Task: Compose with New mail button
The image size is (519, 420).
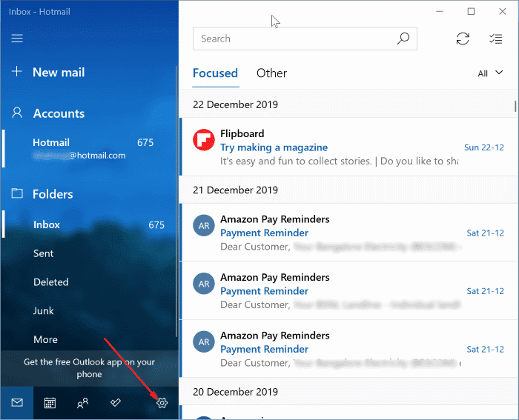Action: (x=59, y=72)
